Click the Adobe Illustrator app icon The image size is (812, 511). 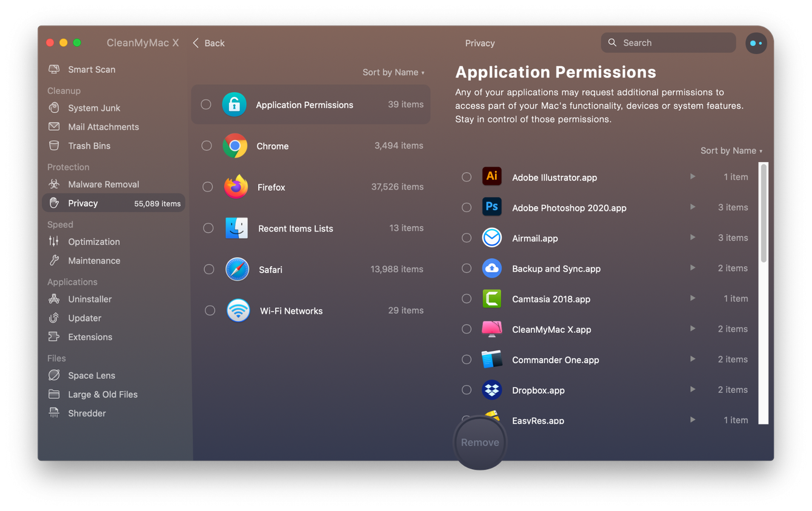tap(491, 176)
